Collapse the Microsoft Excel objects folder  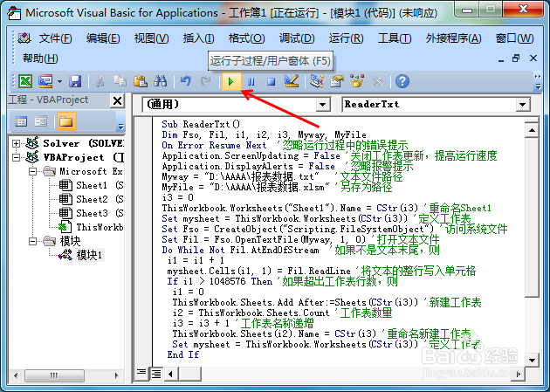[x=32, y=171]
